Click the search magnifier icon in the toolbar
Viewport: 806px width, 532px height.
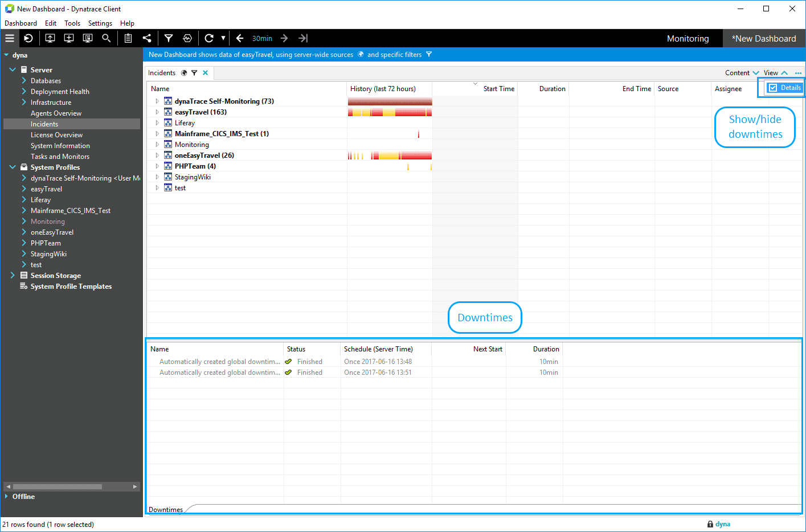pyautogui.click(x=107, y=38)
